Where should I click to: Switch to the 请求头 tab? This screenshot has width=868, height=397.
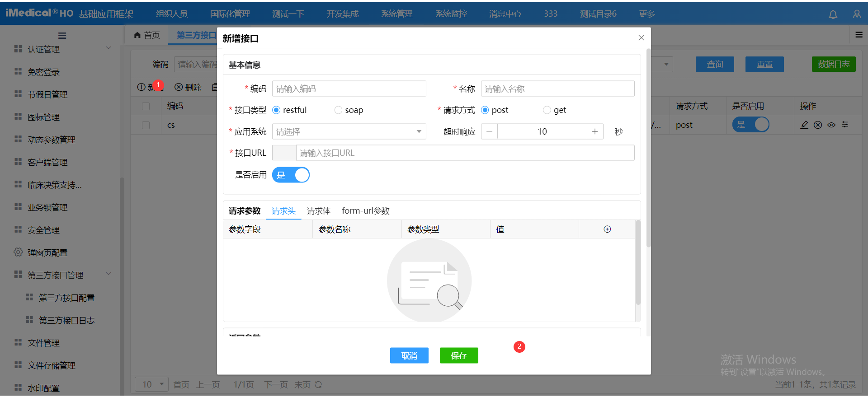click(x=283, y=211)
